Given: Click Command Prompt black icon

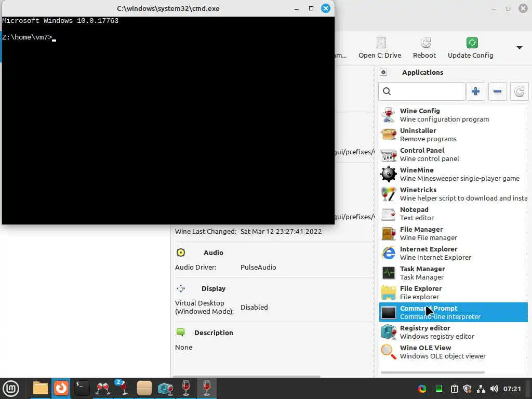Looking at the screenshot, I should click(389, 312).
